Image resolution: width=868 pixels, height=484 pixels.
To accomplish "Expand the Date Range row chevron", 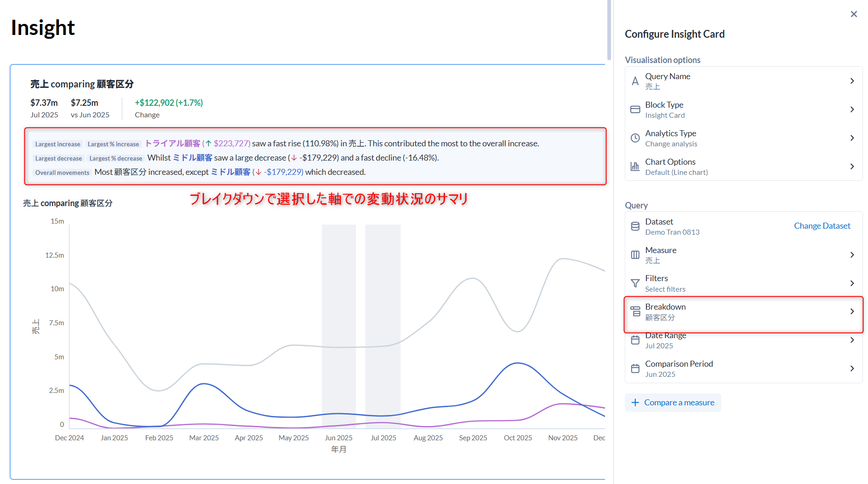I will 852,340.
